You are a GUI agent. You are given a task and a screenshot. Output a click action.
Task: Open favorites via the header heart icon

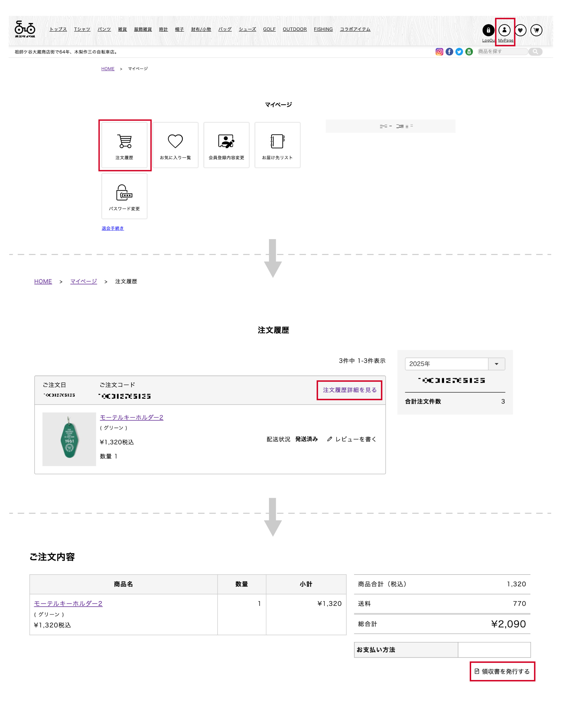click(x=520, y=30)
